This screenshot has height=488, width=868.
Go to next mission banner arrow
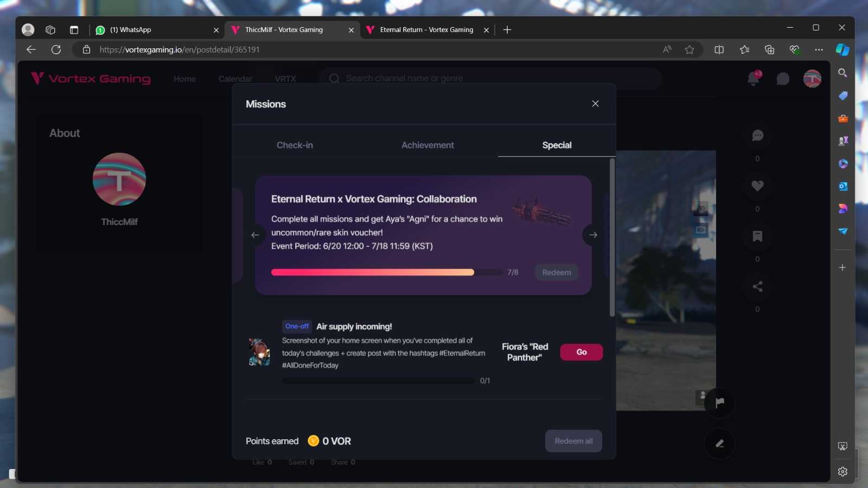[593, 235]
